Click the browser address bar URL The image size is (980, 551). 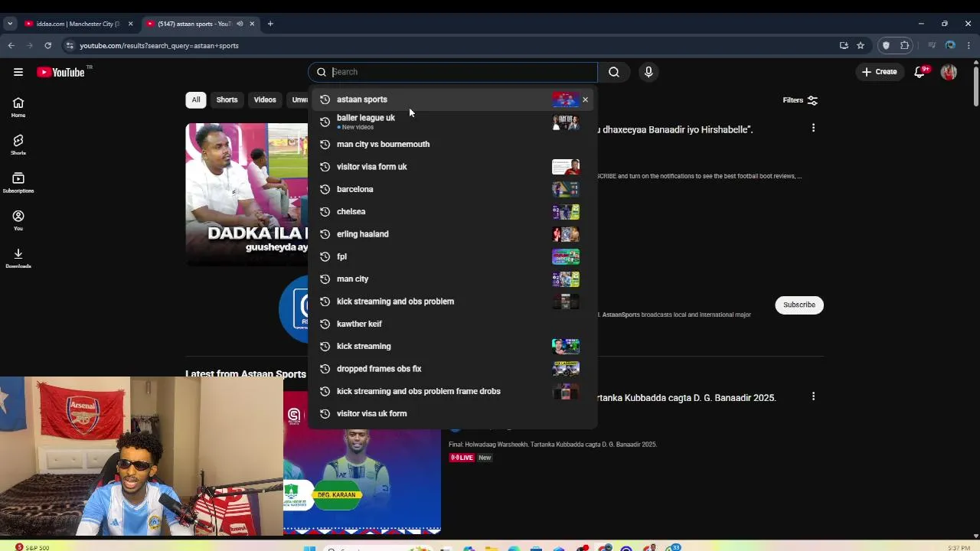[159, 46]
